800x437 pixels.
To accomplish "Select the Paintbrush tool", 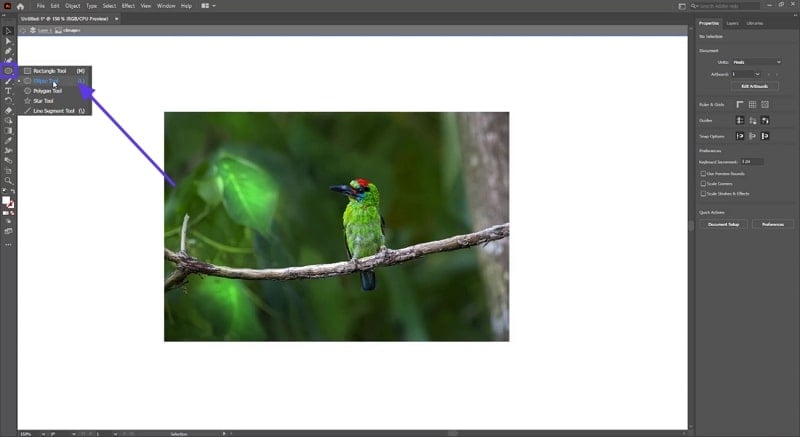I will 8,81.
